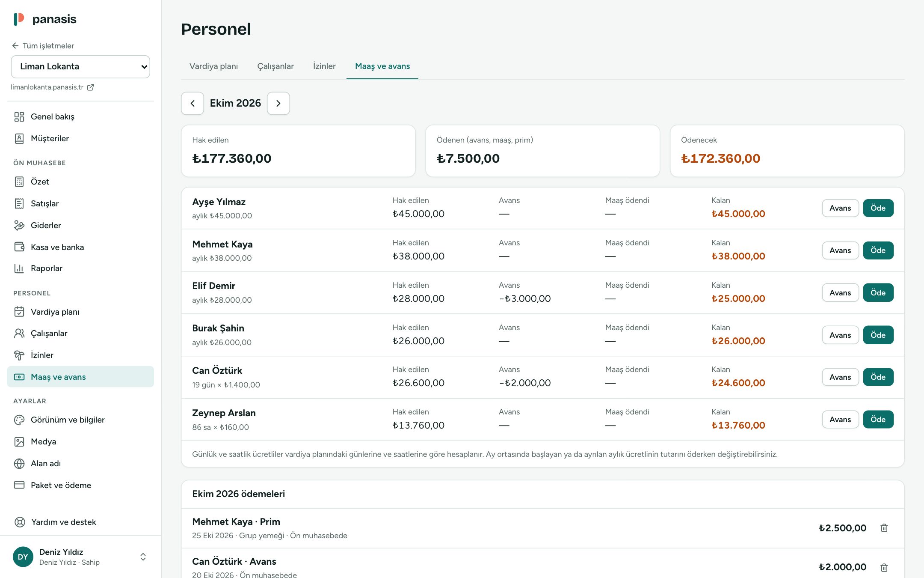Delete Can Öztürk Avans payment
The height and width of the screenshot is (578, 924).
coord(884,567)
